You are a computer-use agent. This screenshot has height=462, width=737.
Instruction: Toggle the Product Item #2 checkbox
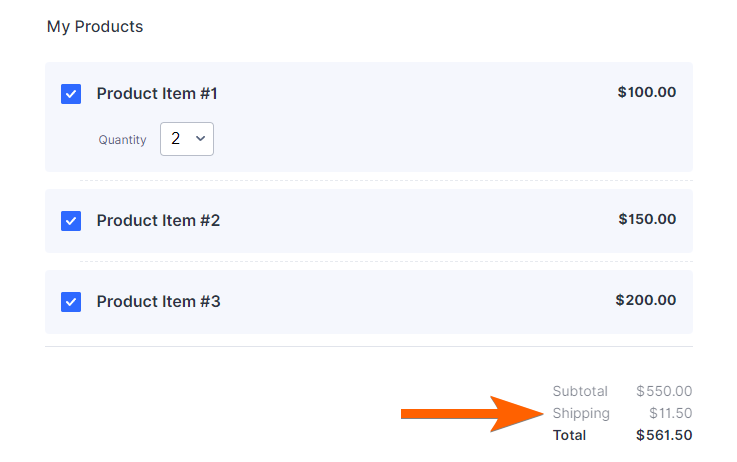71,221
